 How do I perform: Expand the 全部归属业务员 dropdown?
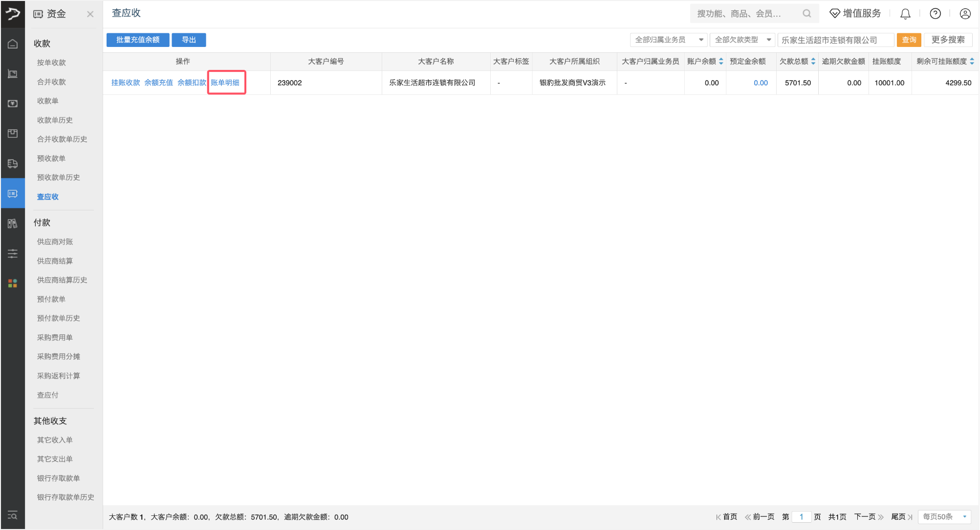point(668,40)
